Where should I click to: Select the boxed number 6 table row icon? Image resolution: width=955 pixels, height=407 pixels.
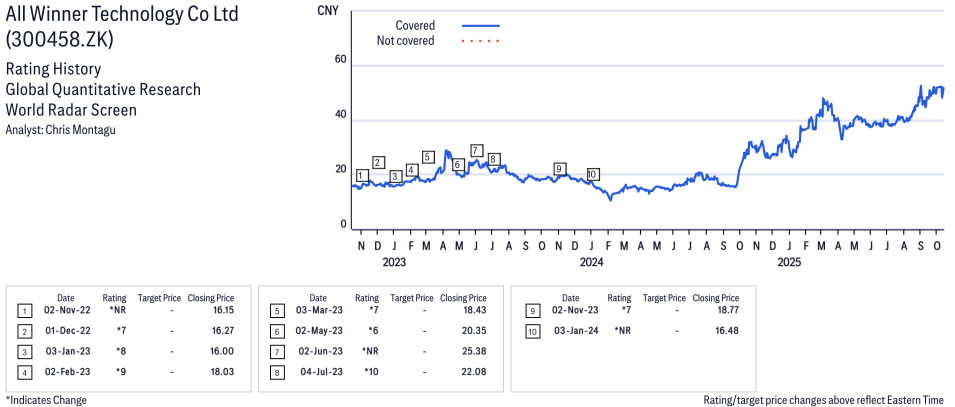click(x=277, y=331)
